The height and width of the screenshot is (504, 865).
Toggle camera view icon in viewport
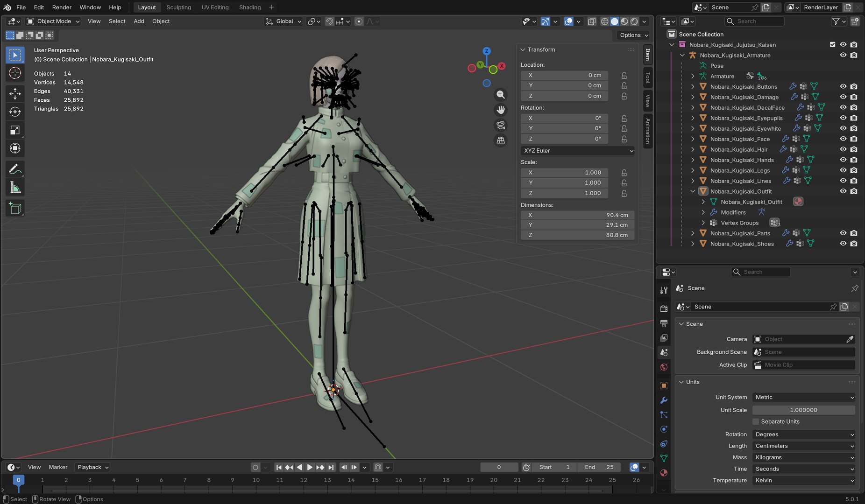pyautogui.click(x=501, y=125)
